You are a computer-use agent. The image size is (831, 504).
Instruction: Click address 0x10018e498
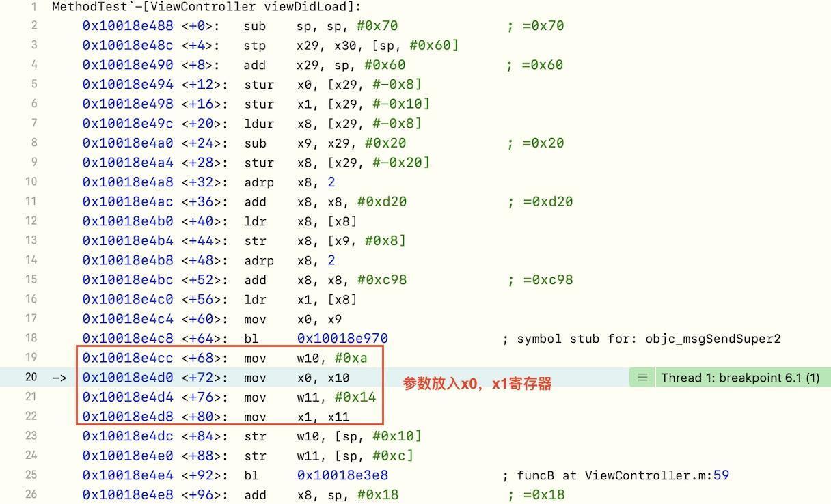128,104
